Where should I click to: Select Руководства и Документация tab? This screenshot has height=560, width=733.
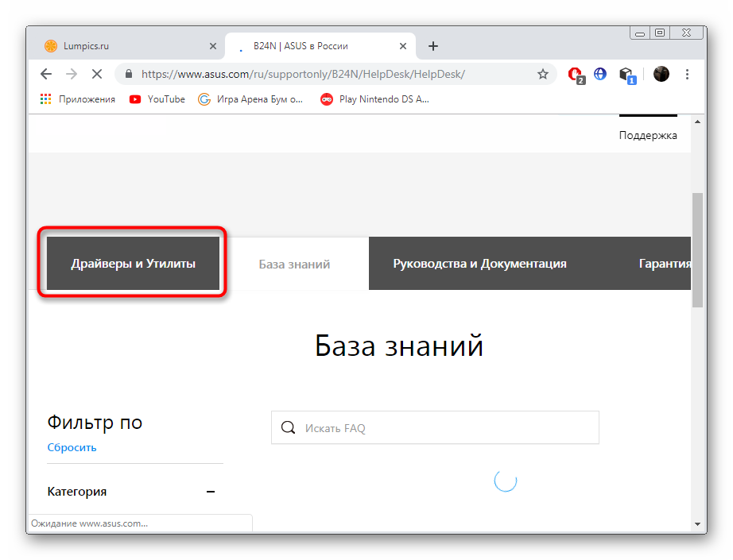pos(479,264)
